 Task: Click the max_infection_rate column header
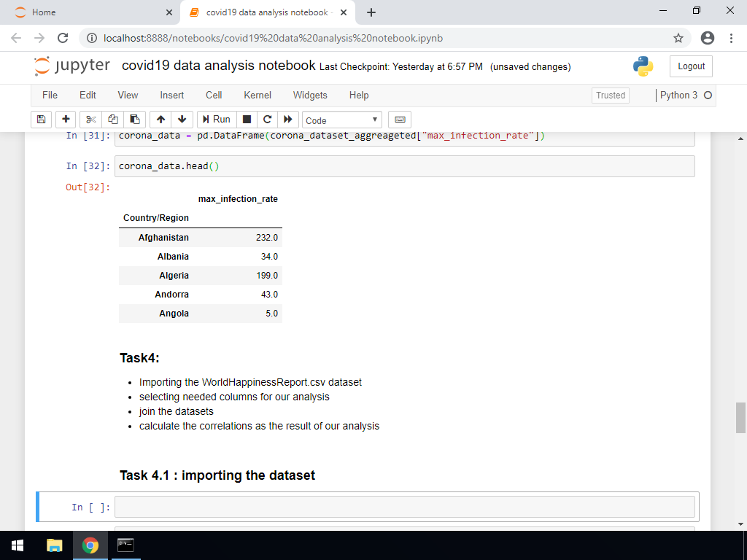[x=238, y=199]
